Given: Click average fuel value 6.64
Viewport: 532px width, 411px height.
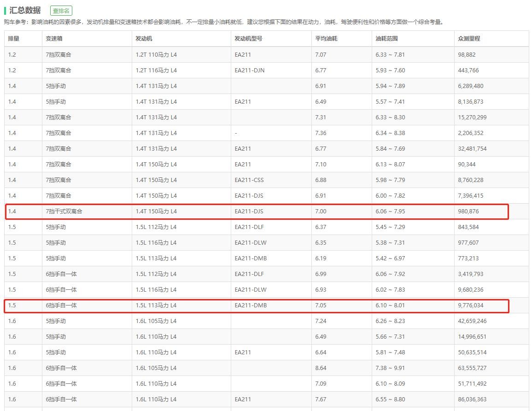Looking at the screenshot, I should (x=321, y=352).
